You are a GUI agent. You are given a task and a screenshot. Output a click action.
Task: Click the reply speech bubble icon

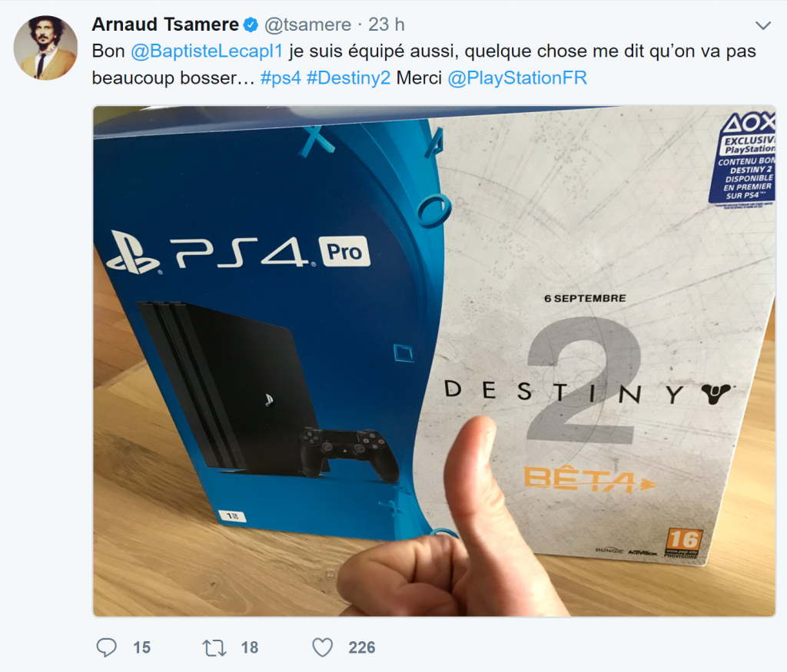106,647
